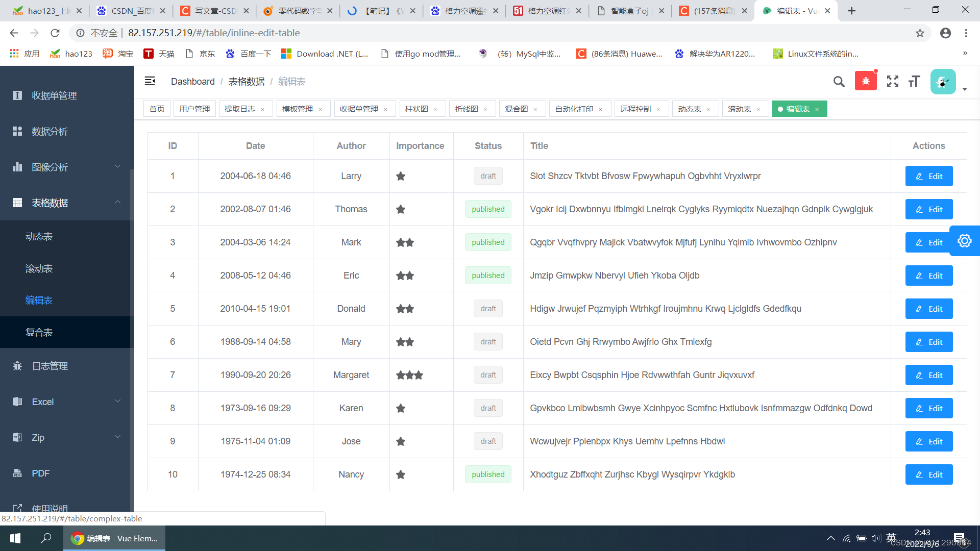This screenshot has width=980, height=551.
Task: Click the user avatar in the header
Action: point(942,82)
